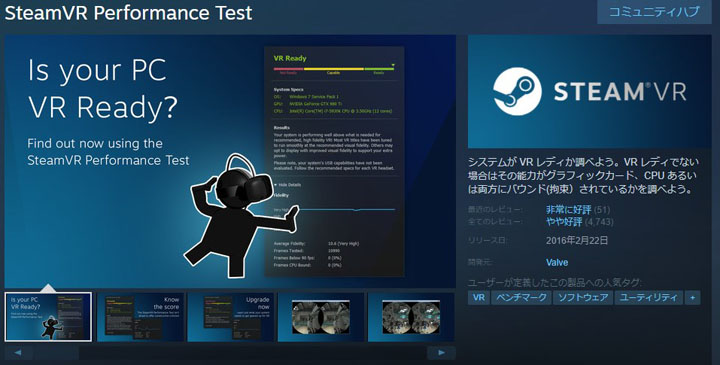
Task: Open recent reviews 非常に好評 link
Action: click(568, 210)
